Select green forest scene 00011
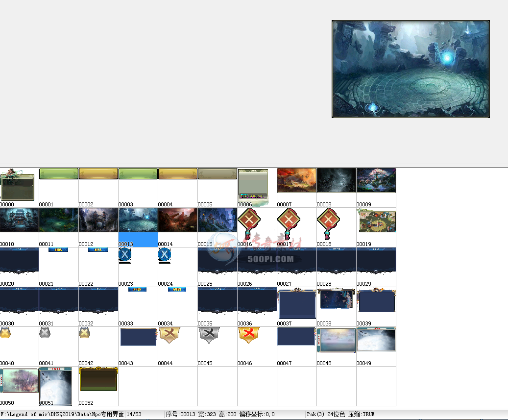 59,220
